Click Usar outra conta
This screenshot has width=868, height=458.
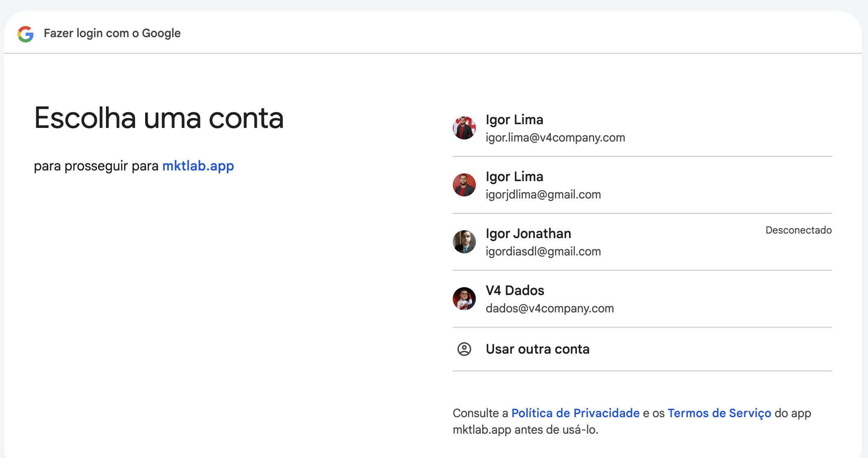point(537,349)
